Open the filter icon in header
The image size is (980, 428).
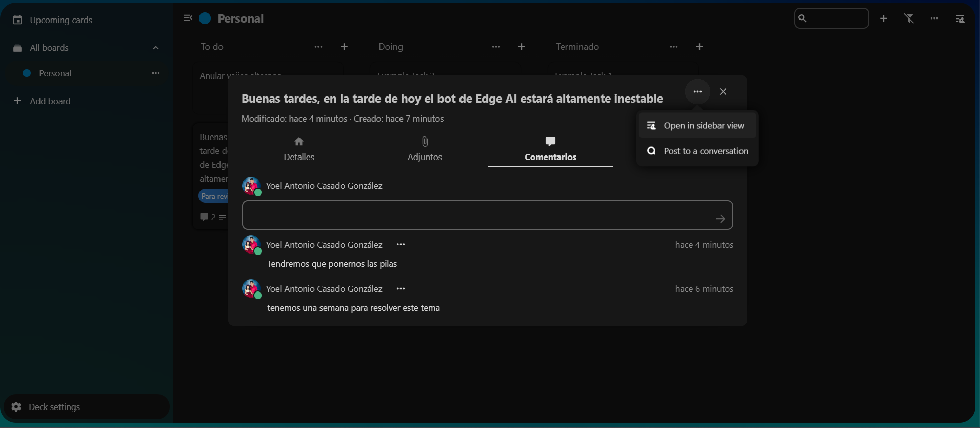pos(909,18)
